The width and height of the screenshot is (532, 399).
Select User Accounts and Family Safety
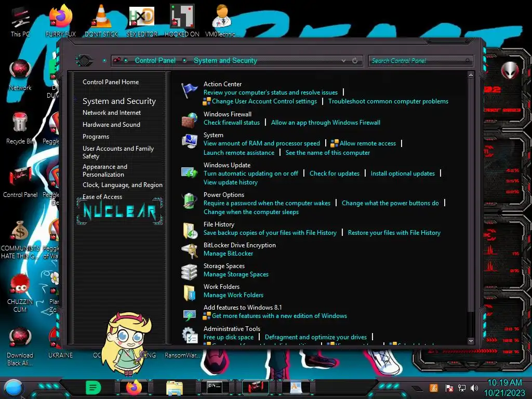click(x=118, y=152)
